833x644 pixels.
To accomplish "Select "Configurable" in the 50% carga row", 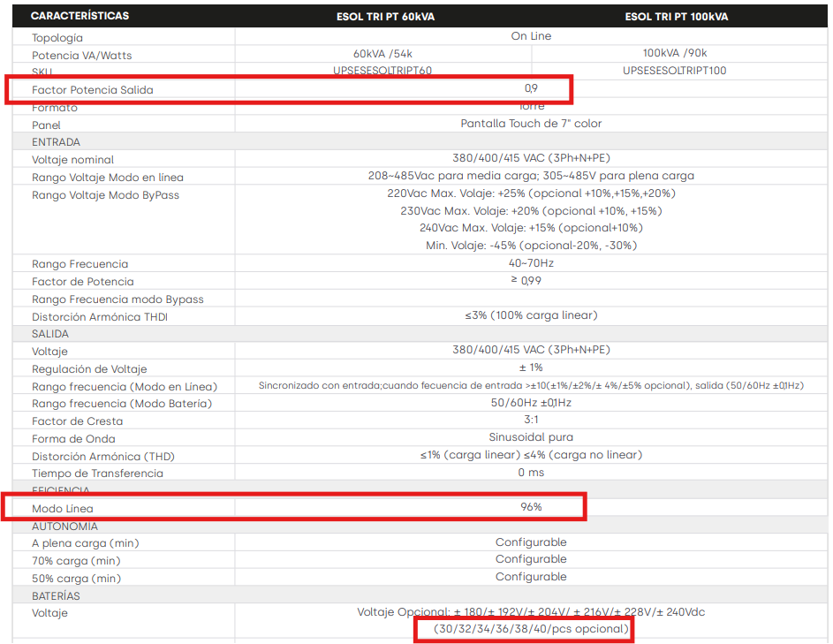I will point(531,577).
